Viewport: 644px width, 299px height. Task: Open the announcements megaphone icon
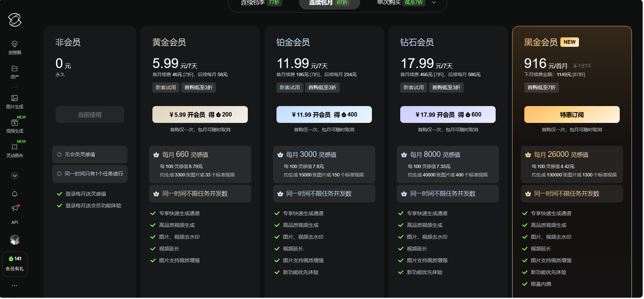pyautogui.click(x=14, y=208)
